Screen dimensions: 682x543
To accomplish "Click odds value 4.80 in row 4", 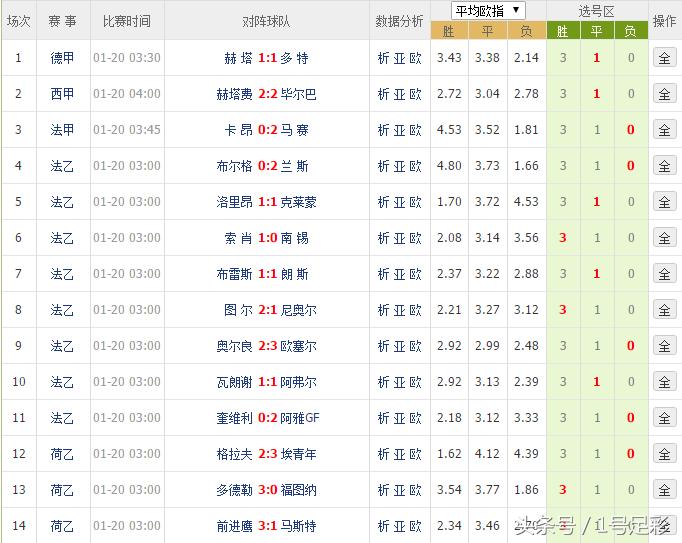I will click(449, 166).
